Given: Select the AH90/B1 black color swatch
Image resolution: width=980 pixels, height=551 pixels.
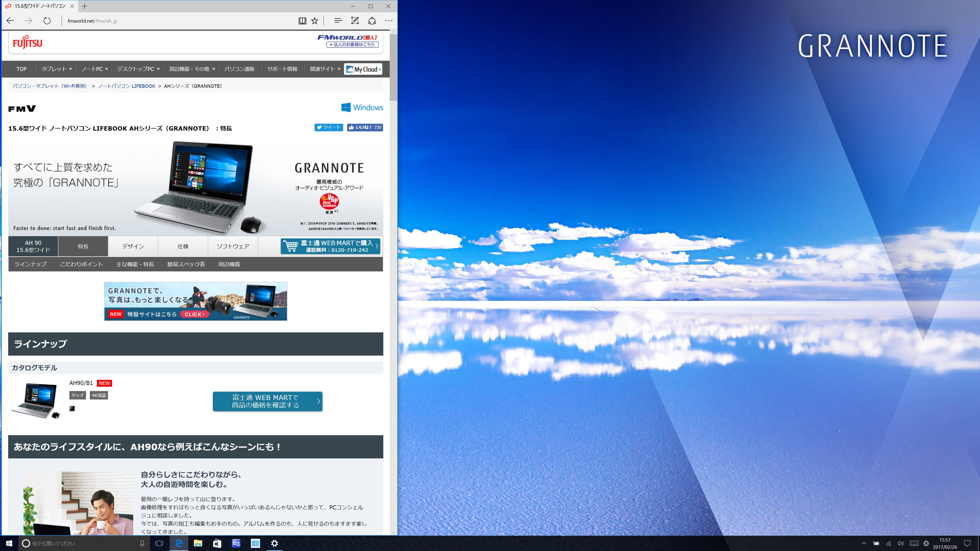Looking at the screenshot, I should point(72,408).
